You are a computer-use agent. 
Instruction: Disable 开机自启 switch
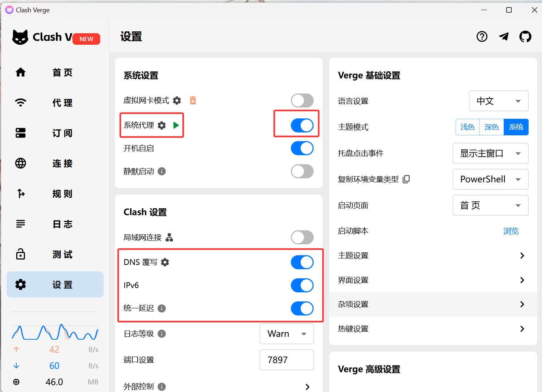tap(302, 148)
